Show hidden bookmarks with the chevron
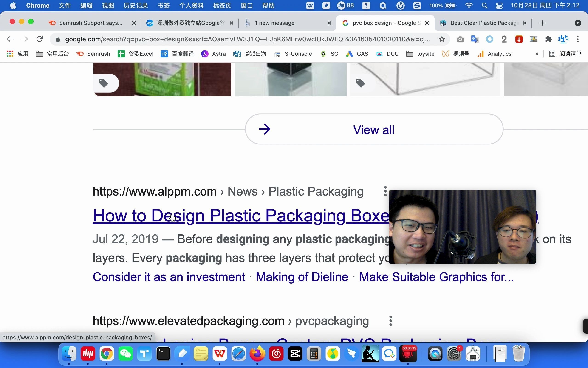Image resolution: width=588 pixels, height=368 pixels. (537, 54)
